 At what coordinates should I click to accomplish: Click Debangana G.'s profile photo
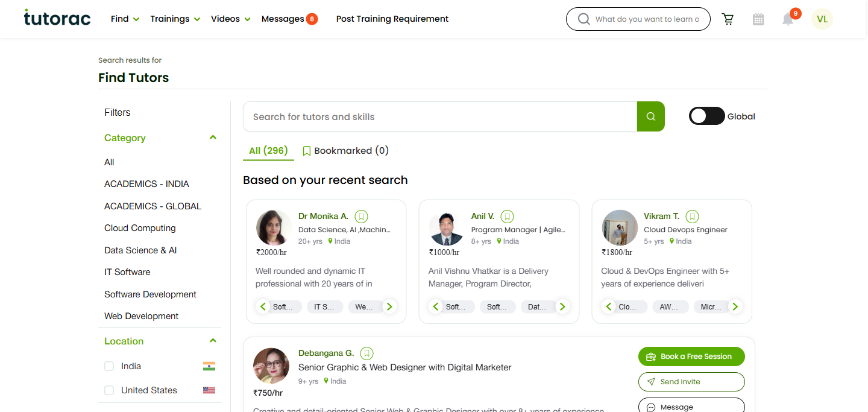point(271,366)
